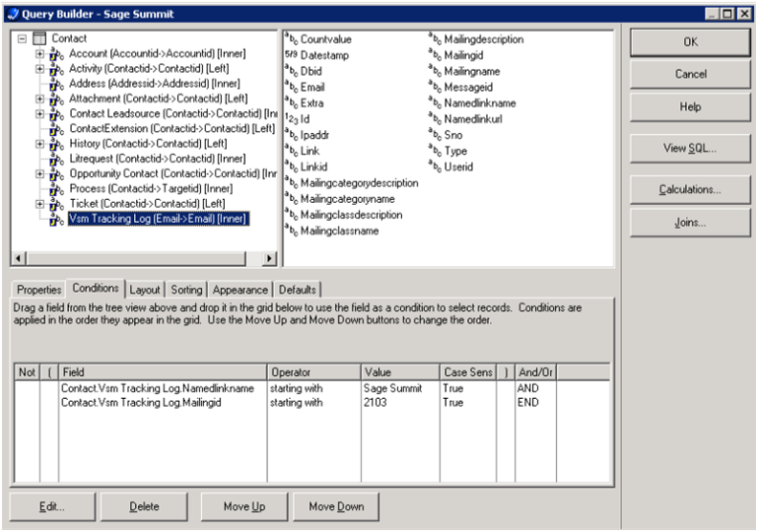Click the text-type icon beside Countvalue
757x532 pixels.
pos(291,39)
